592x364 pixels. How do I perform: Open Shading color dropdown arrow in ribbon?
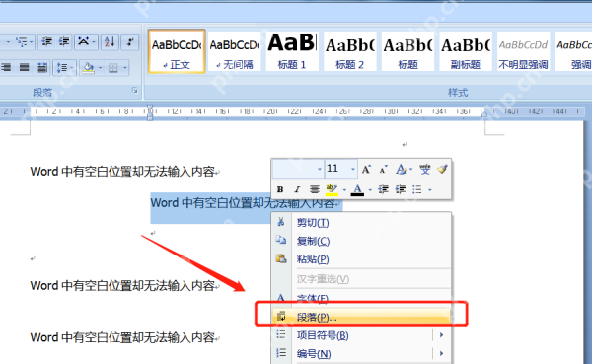pos(100,68)
